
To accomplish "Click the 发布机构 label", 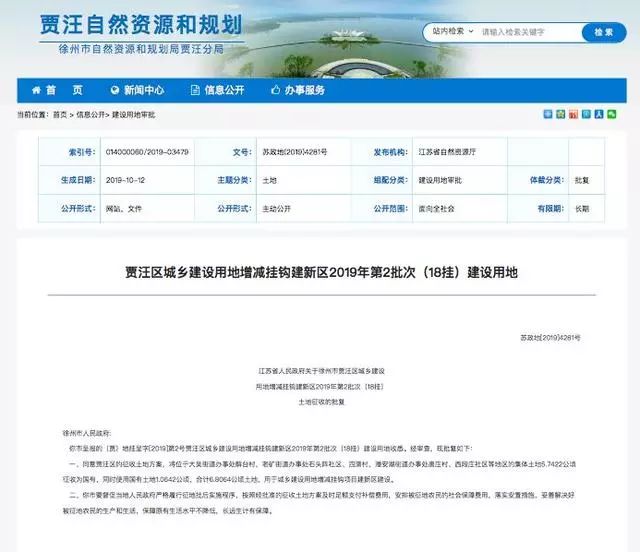I will [x=390, y=152].
